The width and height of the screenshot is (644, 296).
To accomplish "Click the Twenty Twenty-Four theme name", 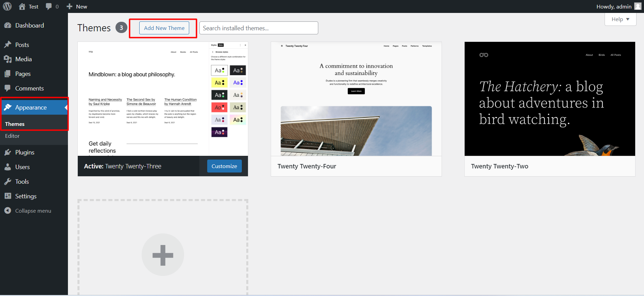I will coord(307,166).
